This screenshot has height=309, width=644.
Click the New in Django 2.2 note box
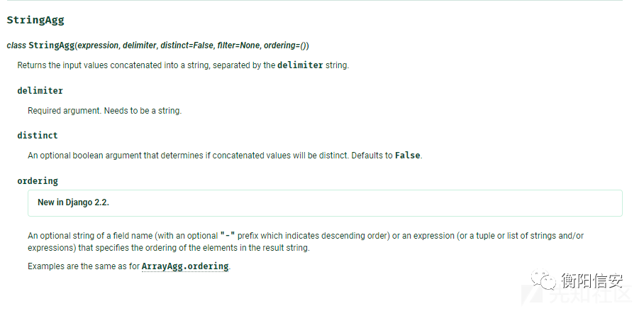pos(325,203)
